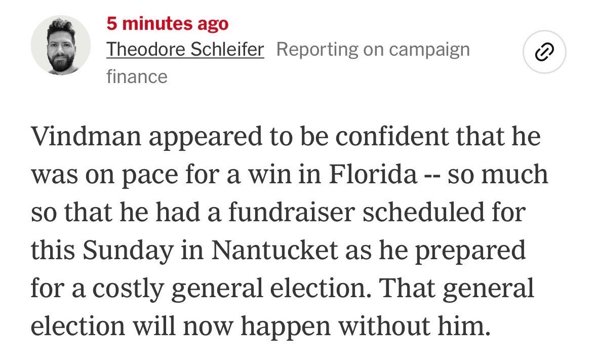This screenshot has width=597, height=364.
Task: Click the word "Nantucket" in the post
Action: [274, 250]
